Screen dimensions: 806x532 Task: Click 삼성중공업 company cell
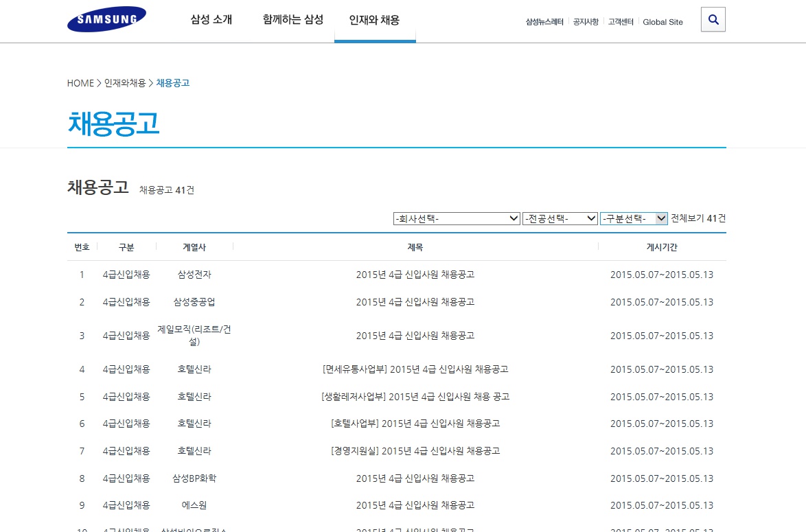coord(194,302)
